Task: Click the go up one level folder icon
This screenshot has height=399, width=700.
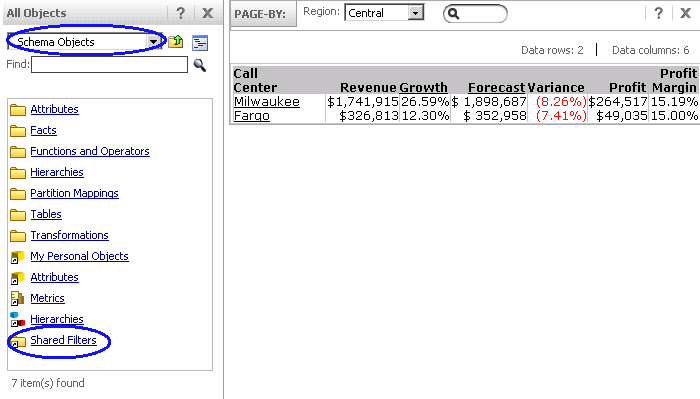Action: [x=176, y=42]
